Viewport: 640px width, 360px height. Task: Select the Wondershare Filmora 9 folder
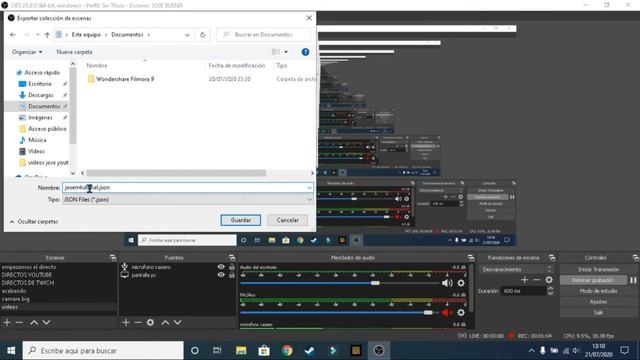(125, 79)
